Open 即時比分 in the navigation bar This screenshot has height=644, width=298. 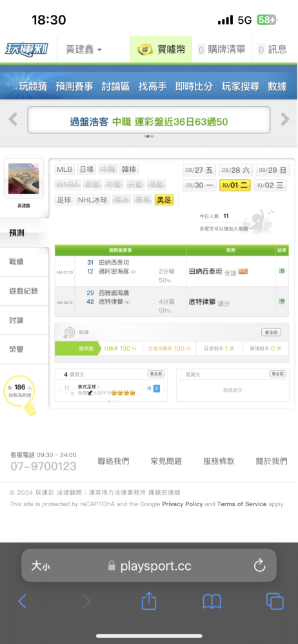(x=194, y=86)
